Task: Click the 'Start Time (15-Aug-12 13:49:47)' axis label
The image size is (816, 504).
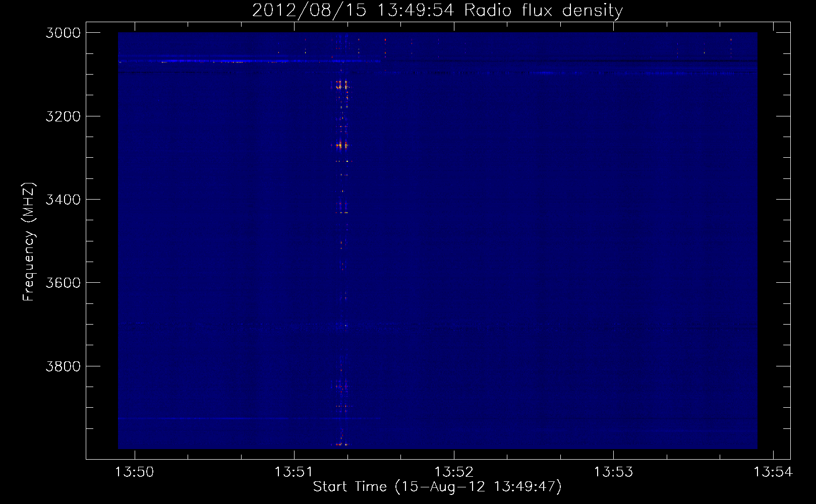Action: [437, 486]
